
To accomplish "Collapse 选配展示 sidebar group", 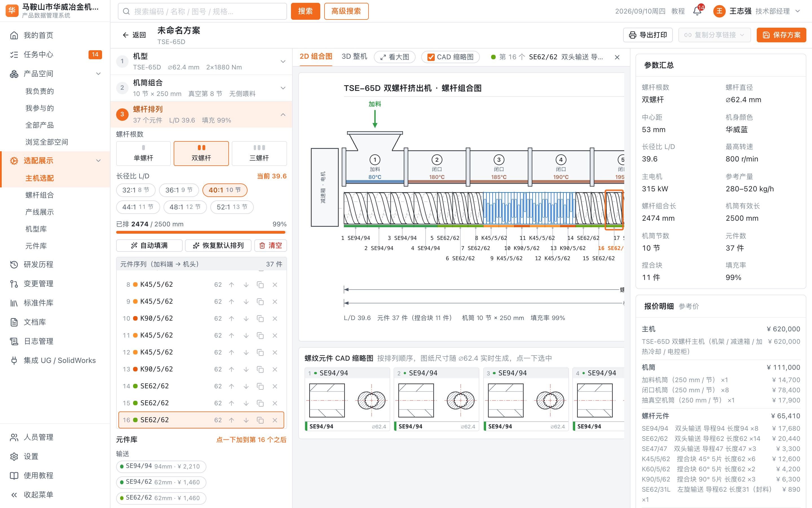I will pyautogui.click(x=98, y=161).
